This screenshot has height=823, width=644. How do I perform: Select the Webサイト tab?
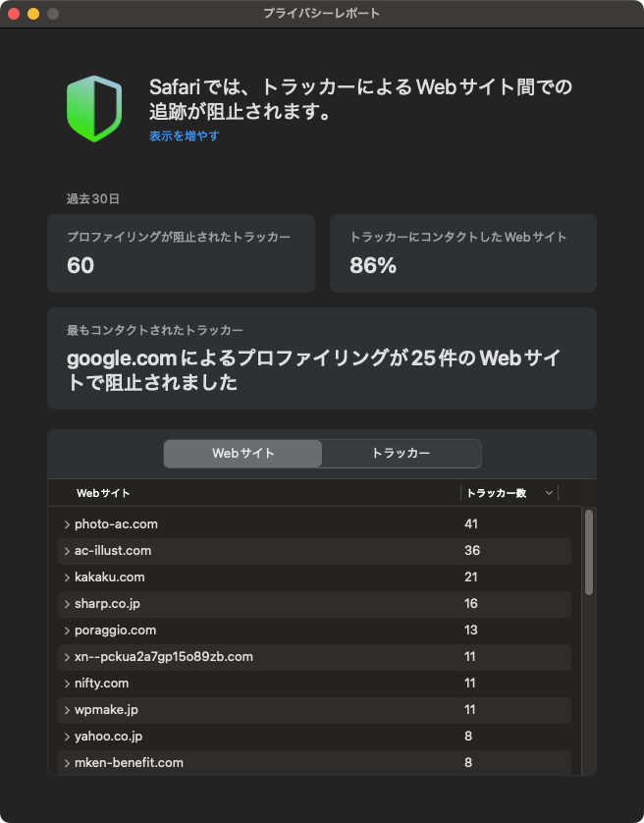[242, 454]
